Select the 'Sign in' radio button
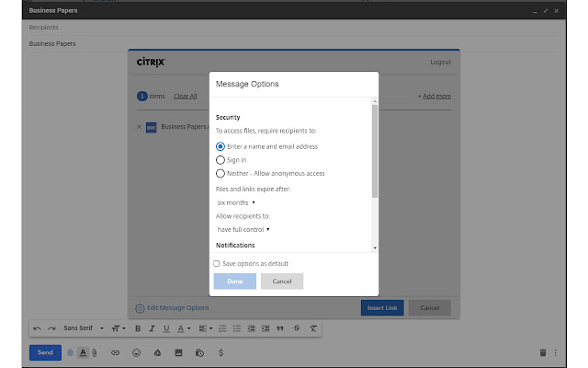Image resolution: width=588 pixels, height=368 pixels. coord(220,160)
